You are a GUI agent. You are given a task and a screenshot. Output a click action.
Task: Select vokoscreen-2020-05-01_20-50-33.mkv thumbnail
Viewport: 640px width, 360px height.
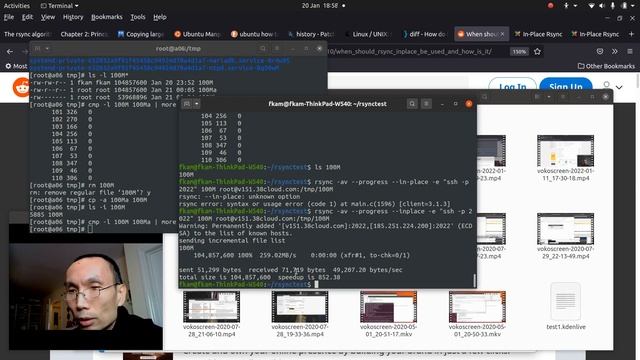477,307
